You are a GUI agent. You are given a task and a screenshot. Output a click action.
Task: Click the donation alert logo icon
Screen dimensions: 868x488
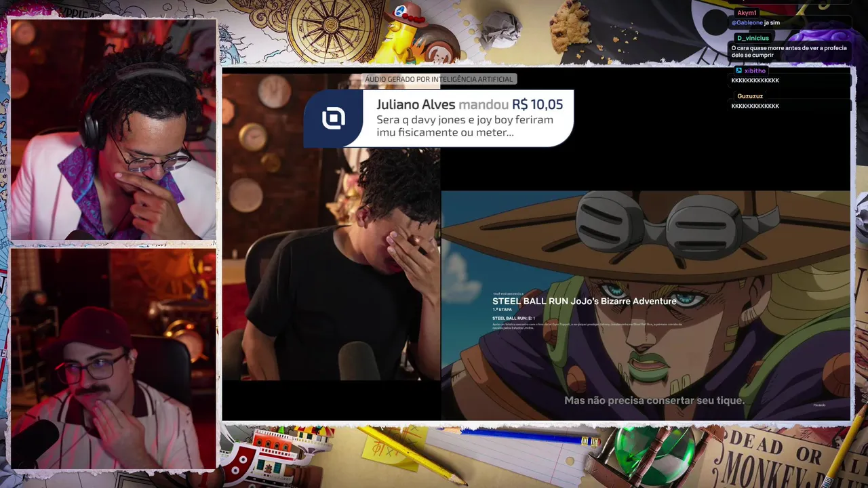(333, 119)
